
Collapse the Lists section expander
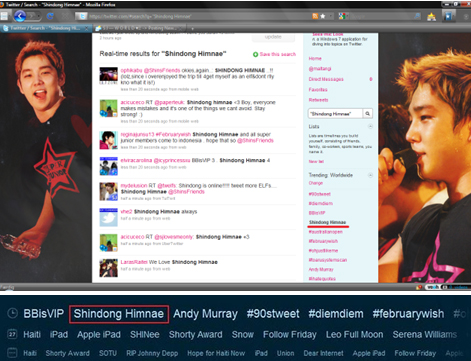pos(370,126)
